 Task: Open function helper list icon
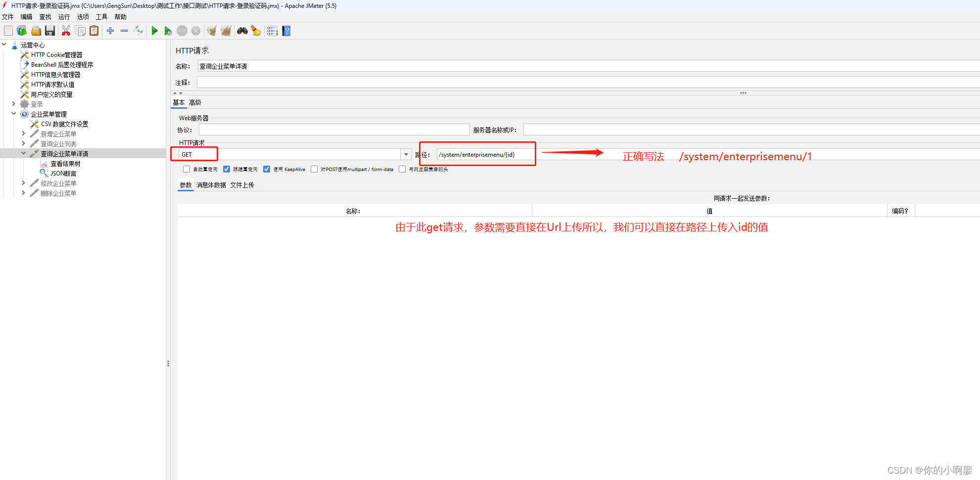(272, 31)
